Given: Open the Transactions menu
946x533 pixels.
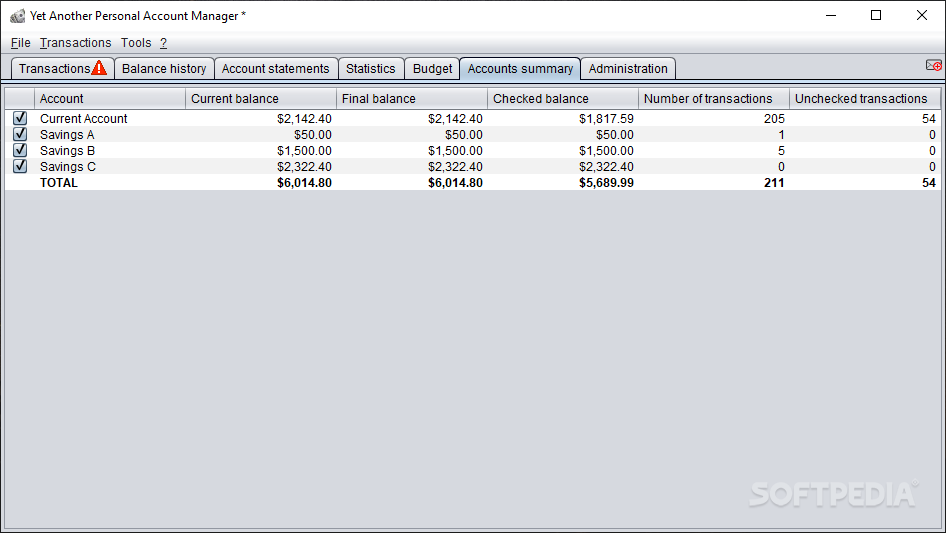Looking at the screenshot, I should [75, 43].
